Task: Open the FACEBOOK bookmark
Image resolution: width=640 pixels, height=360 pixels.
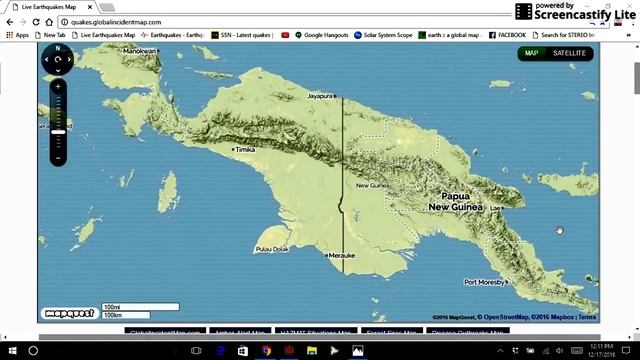Action: point(507,35)
